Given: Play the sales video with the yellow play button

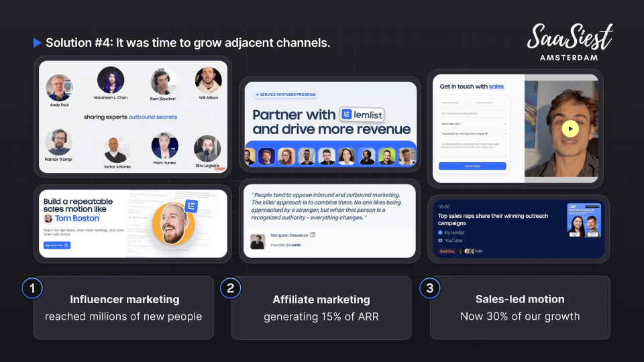Looking at the screenshot, I should (x=570, y=128).
